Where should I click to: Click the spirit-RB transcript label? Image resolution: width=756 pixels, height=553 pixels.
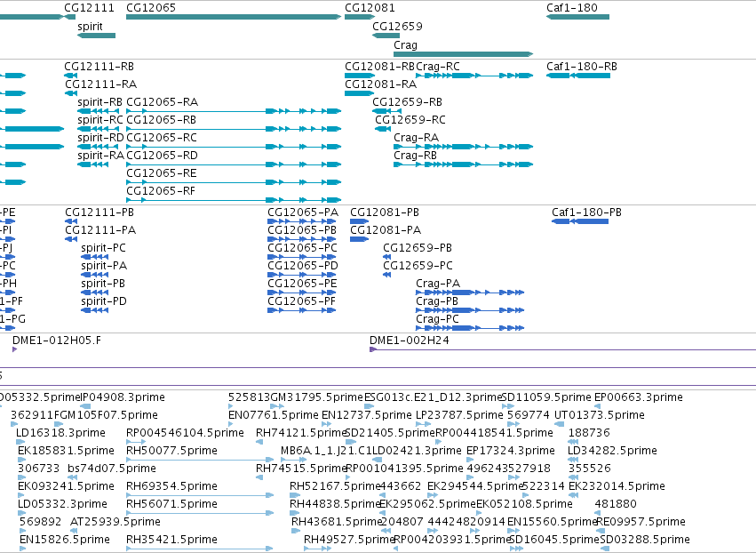point(99,102)
